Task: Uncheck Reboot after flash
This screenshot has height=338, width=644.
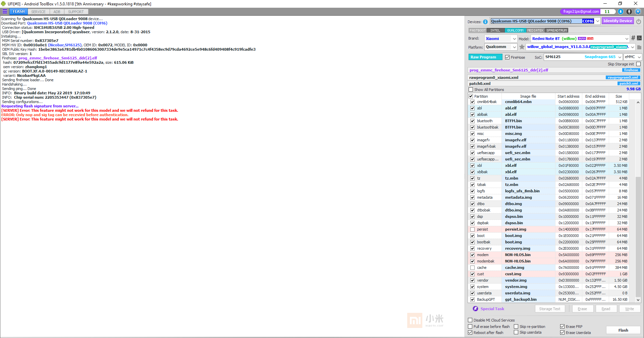Action: pos(470,333)
